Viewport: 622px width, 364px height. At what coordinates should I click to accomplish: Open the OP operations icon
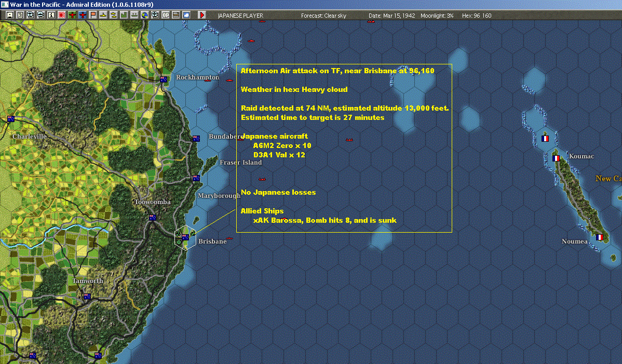pos(166,15)
